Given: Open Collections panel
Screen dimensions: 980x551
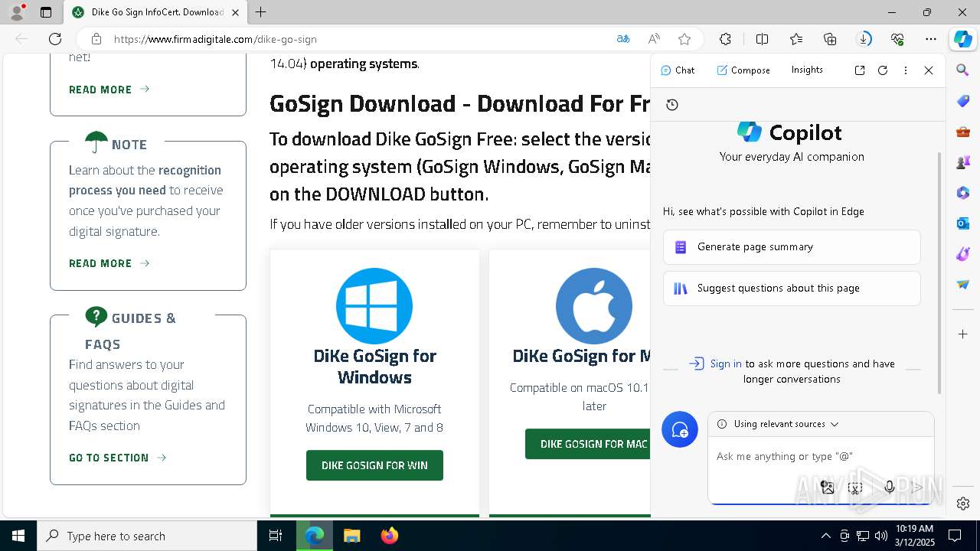Looking at the screenshot, I should point(830,39).
